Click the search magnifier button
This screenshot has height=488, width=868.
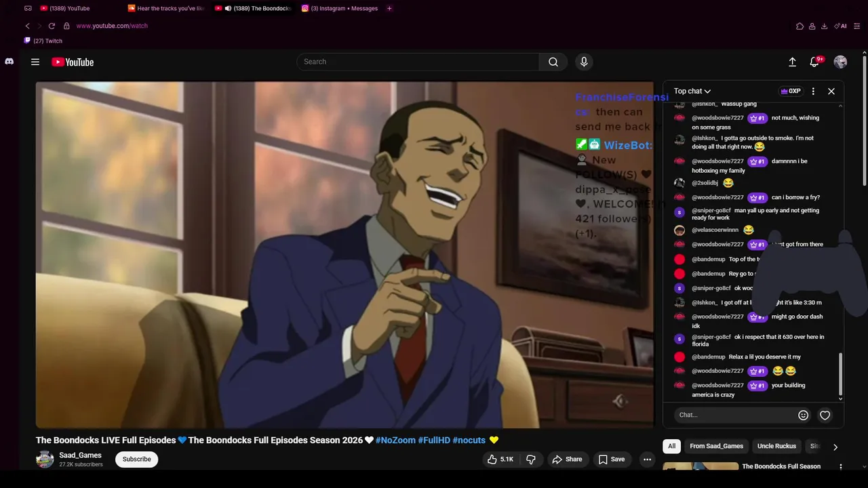pyautogui.click(x=553, y=62)
